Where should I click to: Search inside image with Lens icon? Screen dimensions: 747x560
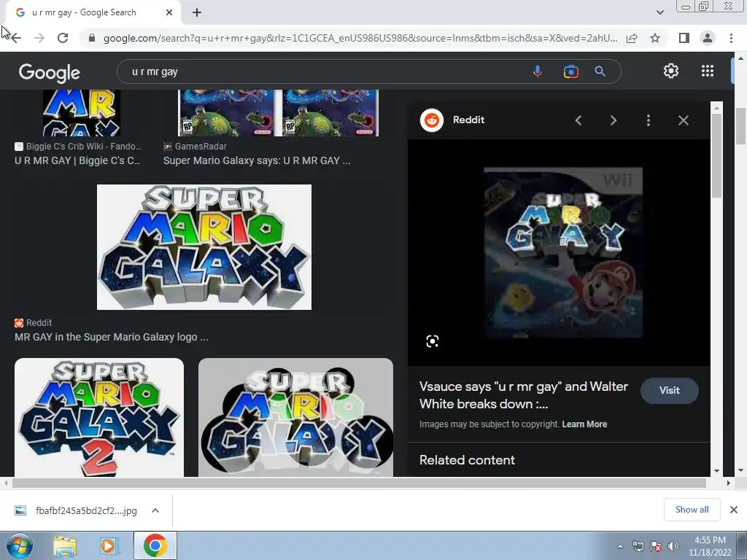tap(432, 341)
